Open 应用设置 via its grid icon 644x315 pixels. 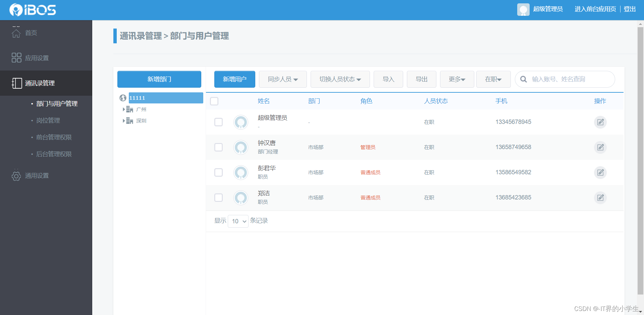tap(16, 57)
